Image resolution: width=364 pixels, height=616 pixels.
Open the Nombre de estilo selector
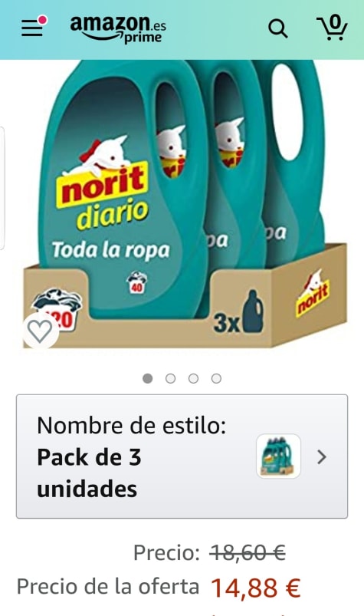(x=182, y=456)
